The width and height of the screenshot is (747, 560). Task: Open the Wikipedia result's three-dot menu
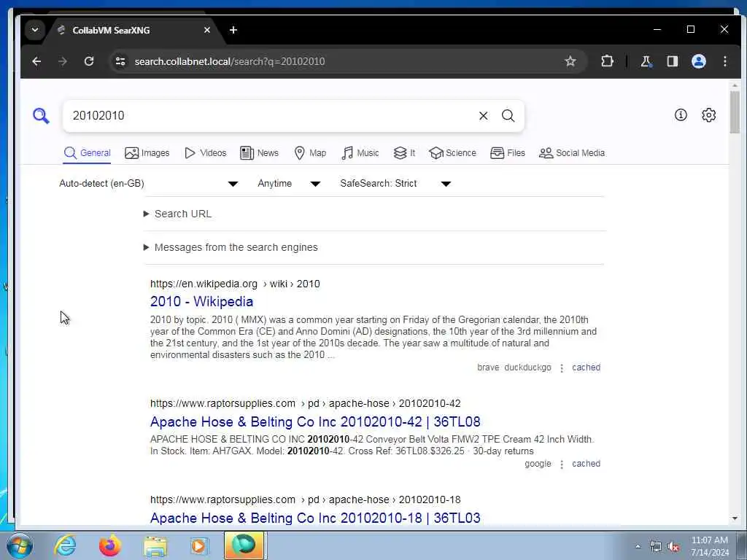pyautogui.click(x=562, y=367)
